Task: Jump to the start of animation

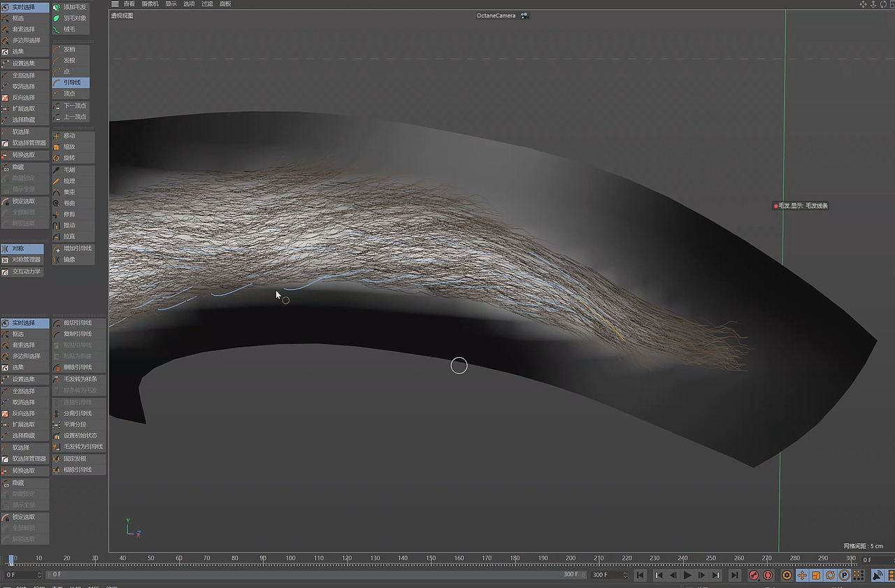Action: coord(640,575)
